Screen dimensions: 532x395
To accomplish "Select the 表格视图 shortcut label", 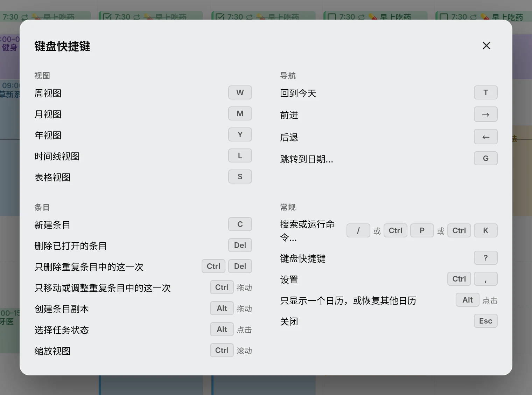I will point(52,178).
